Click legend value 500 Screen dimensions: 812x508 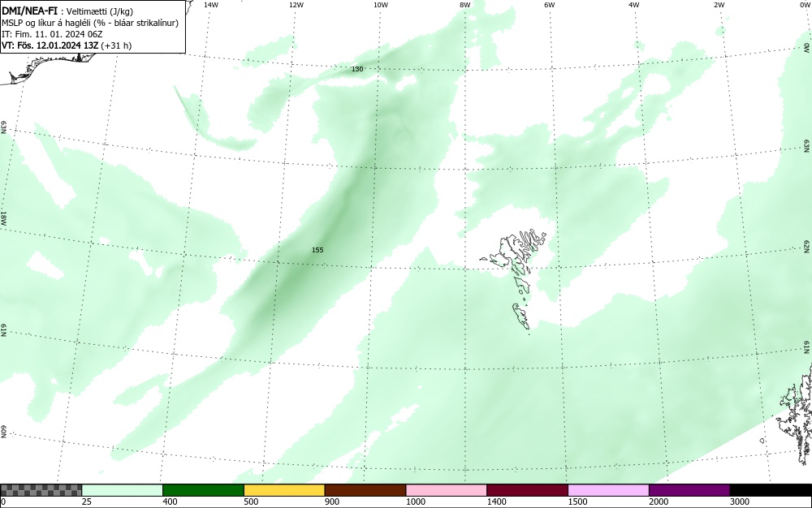click(251, 502)
